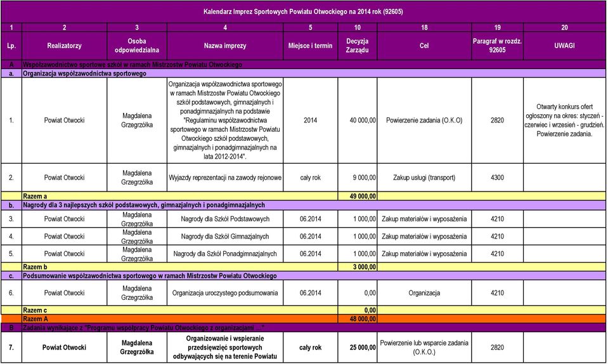Select the 'Razem a' summary label

click(x=35, y=196)
